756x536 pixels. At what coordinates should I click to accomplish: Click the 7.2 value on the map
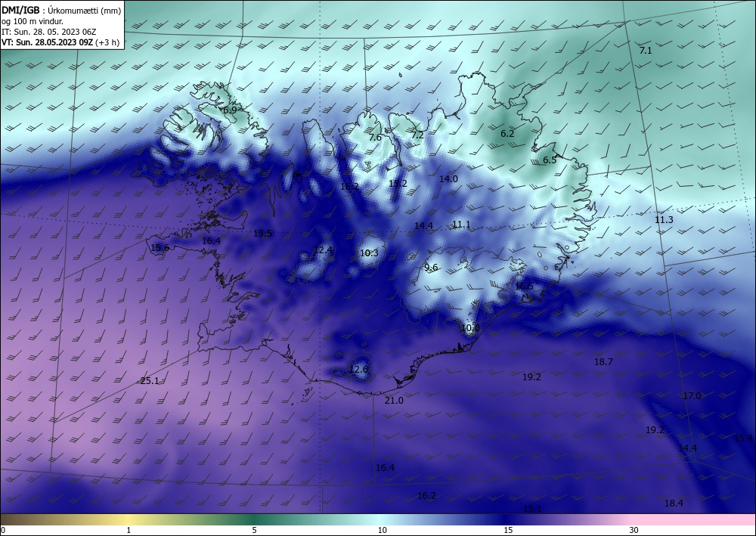coord(417,135)
